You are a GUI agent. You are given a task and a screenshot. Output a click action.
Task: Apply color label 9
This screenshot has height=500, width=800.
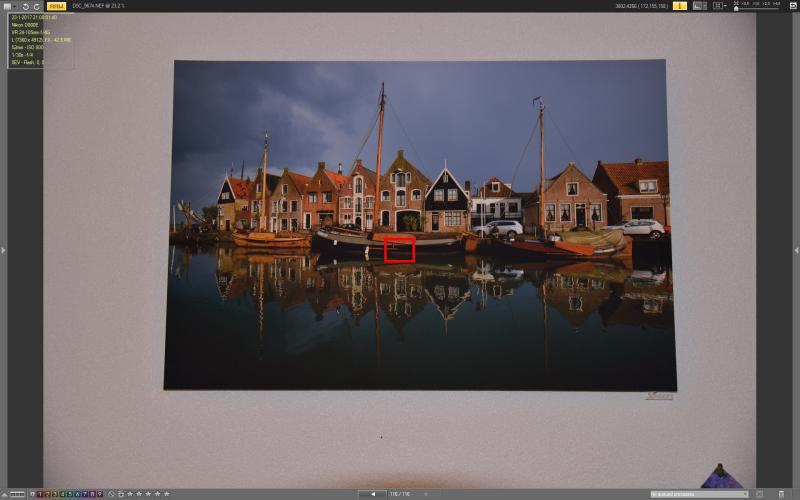point(100,494)
